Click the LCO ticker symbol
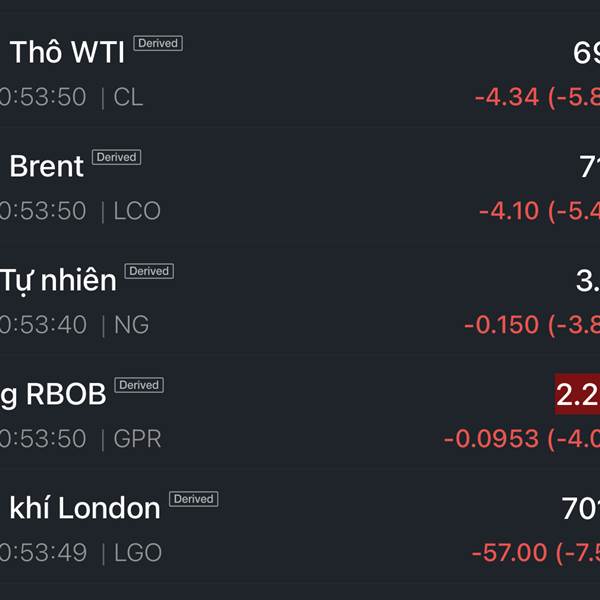The image size is (600, 600). tap(137, 211)
